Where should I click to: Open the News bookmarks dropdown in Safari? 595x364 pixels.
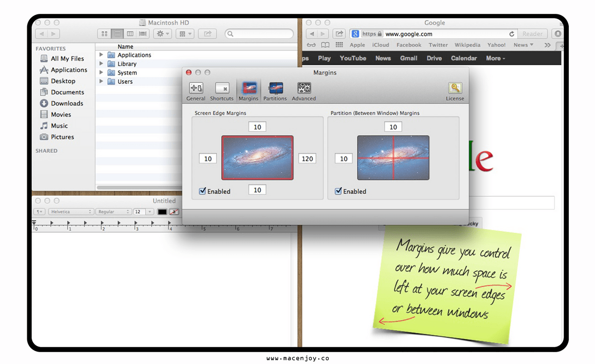(524, 45)
